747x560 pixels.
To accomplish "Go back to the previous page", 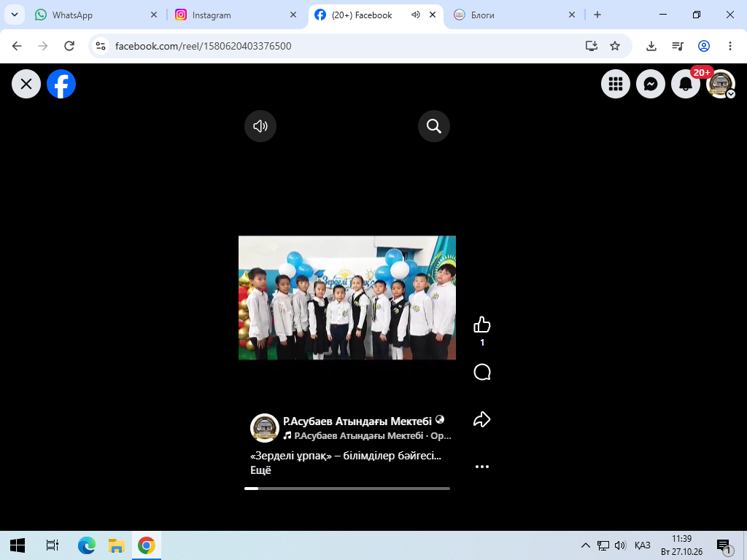I will (x=18, y=46).
